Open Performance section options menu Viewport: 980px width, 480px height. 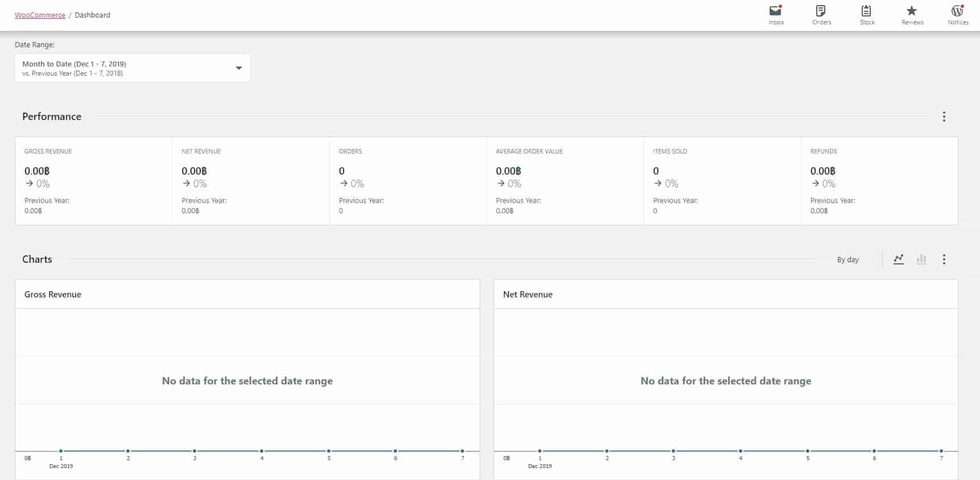click(944, 117)
